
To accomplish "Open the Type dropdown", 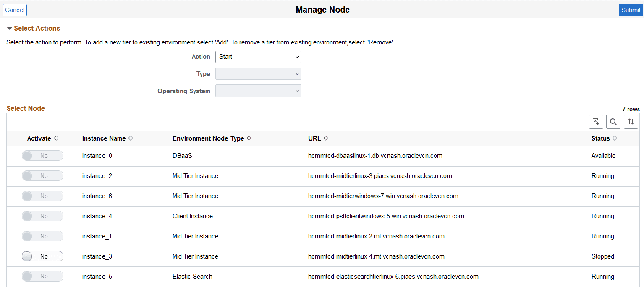I will pyautogui.click(x=258, y=73).
